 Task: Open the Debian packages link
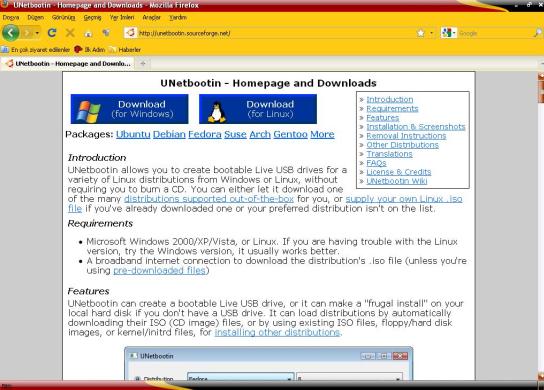(169, 134)
